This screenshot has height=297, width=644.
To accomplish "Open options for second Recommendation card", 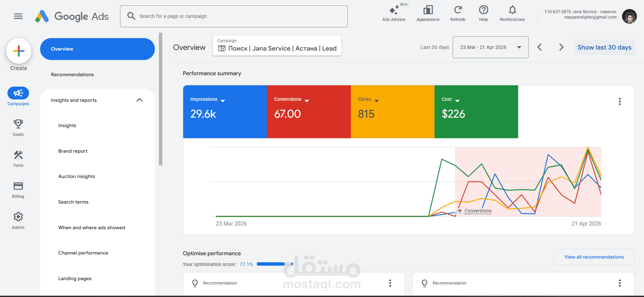I will 619,283.
